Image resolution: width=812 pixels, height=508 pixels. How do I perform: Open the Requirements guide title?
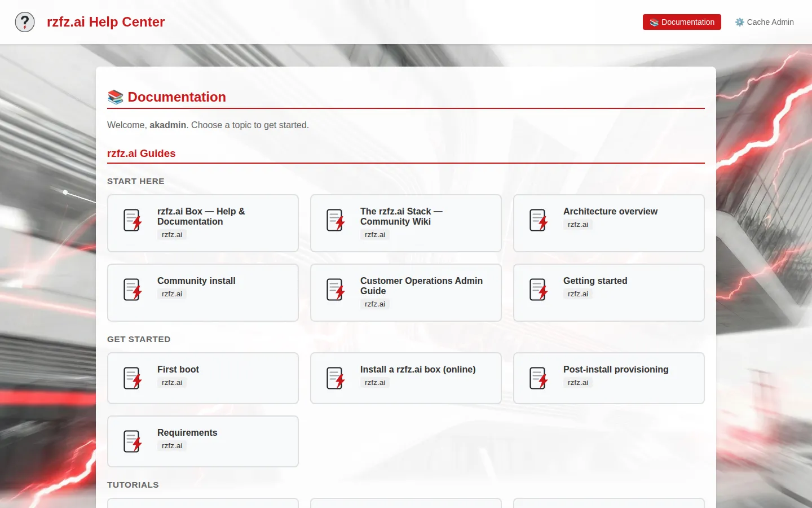[x=187, y=432]
